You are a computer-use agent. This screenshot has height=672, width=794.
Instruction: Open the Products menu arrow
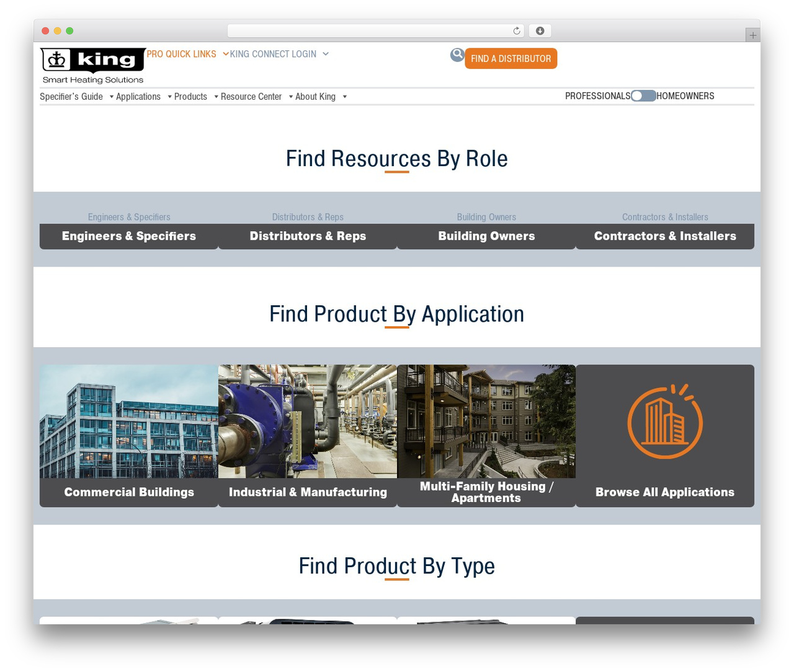[216, 97]
